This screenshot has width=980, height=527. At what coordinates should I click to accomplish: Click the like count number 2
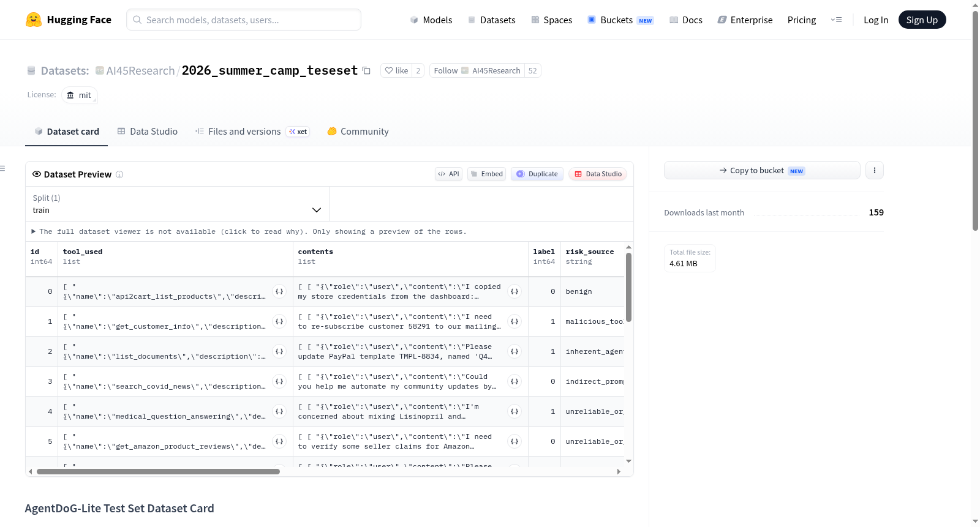pyautogui.click(x=418, y=70)
